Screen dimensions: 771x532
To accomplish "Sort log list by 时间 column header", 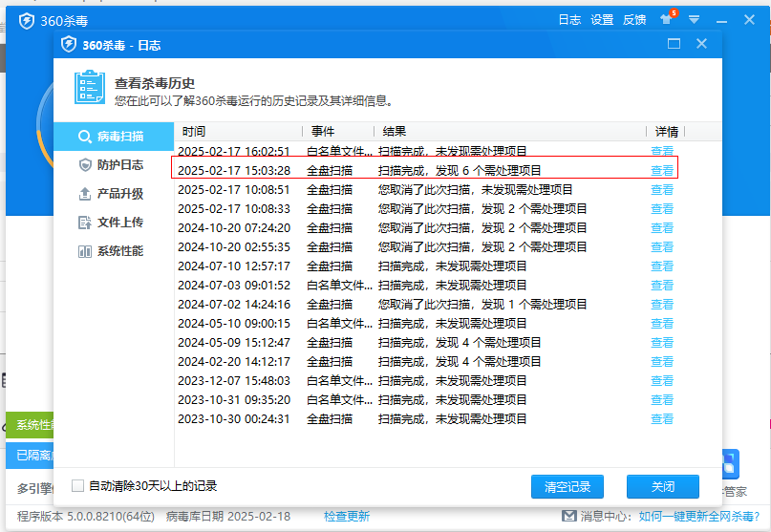I will (x=194, y=132).
